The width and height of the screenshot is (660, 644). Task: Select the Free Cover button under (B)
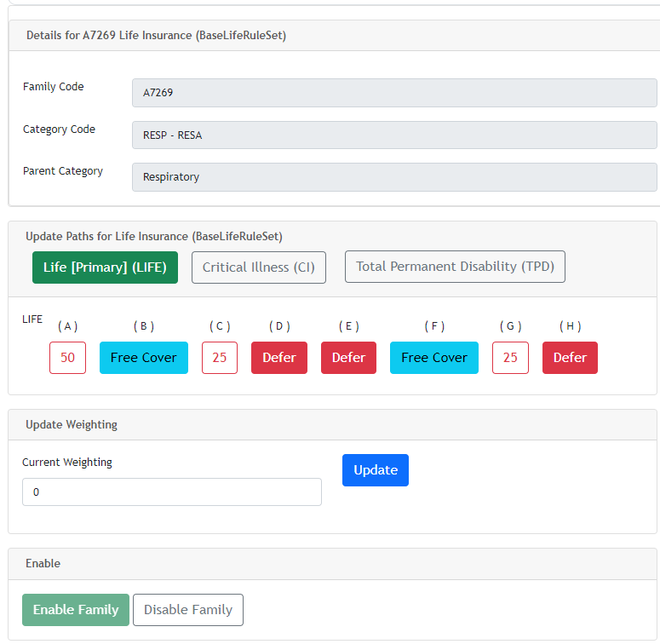point(144,358)
